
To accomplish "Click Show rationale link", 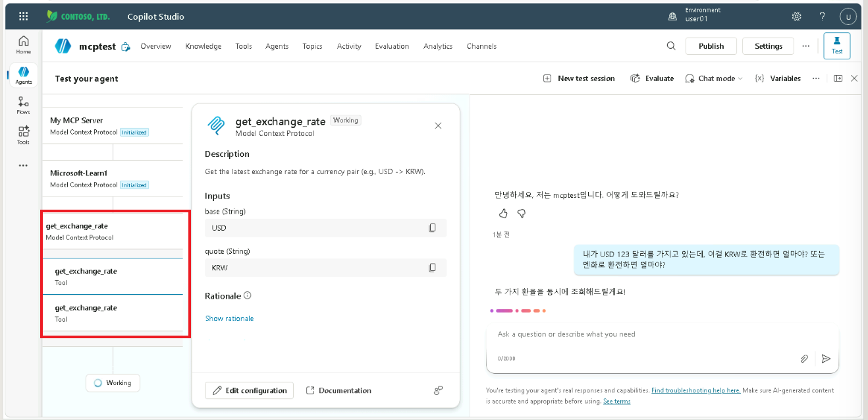I will pyautogui.click(x=229, y=318).
